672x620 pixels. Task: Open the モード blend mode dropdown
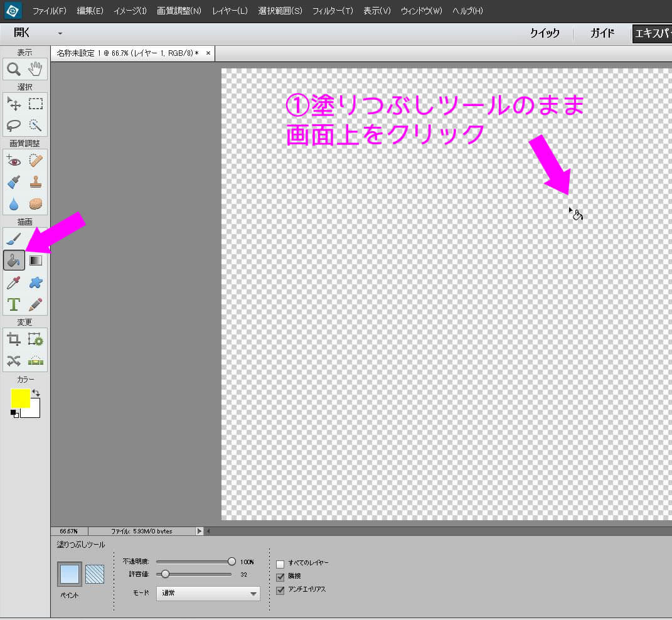(208, 593)
